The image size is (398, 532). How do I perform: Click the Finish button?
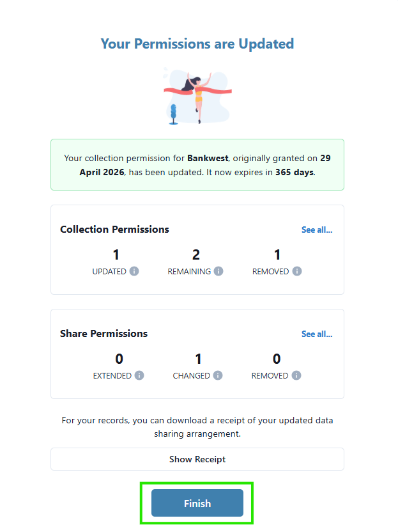pyautogui.click(x=197, y=503)
